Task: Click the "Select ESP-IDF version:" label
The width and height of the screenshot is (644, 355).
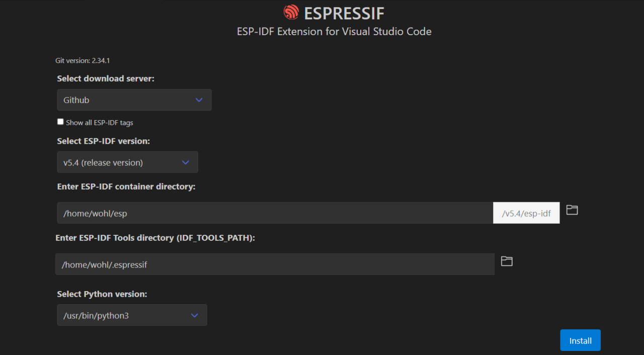Action: [x=103, y=141]
